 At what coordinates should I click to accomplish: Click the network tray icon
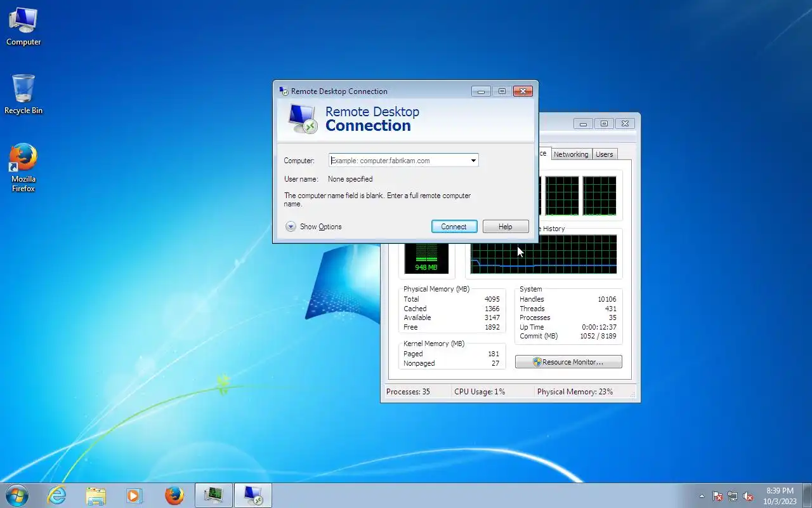[x=733, y=496]
